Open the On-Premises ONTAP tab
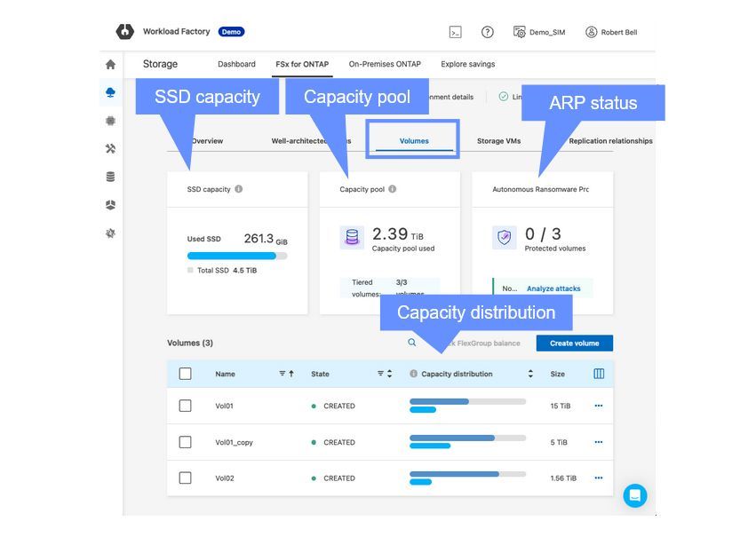Viewport: 756px width, 537px height. point(385,64)
